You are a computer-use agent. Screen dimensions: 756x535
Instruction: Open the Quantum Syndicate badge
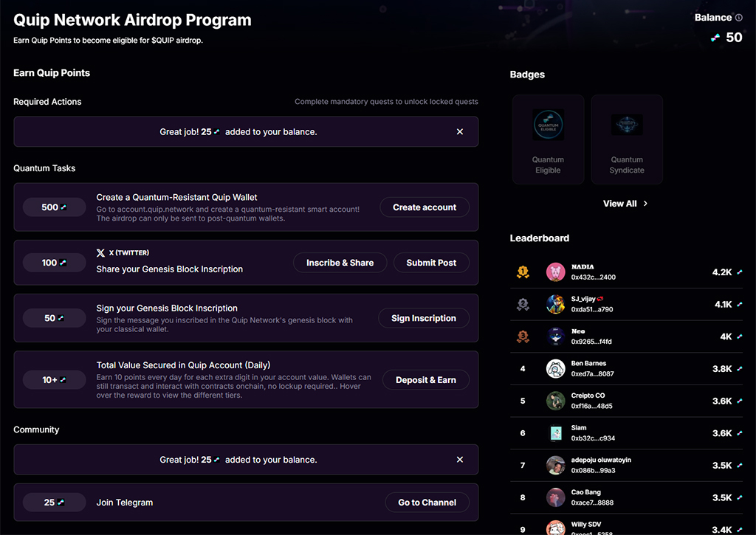(x=626, y=125)
